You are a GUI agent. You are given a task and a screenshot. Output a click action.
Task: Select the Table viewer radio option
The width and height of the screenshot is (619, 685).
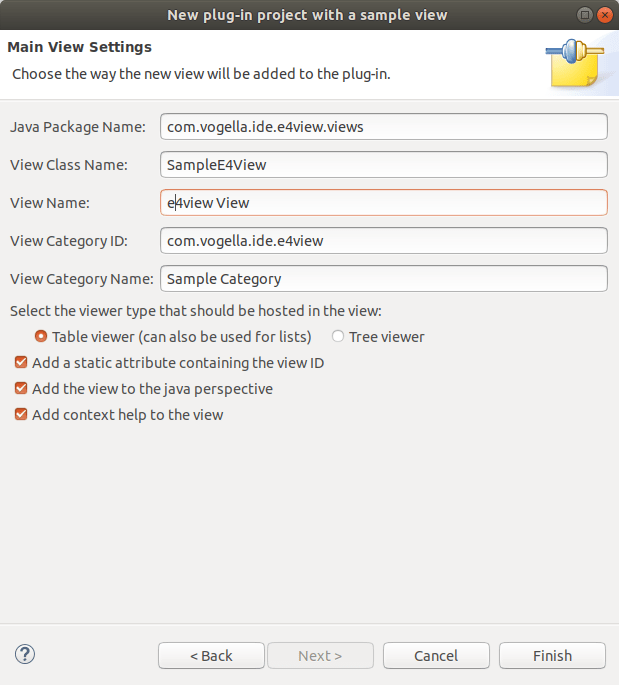(42, 337)
